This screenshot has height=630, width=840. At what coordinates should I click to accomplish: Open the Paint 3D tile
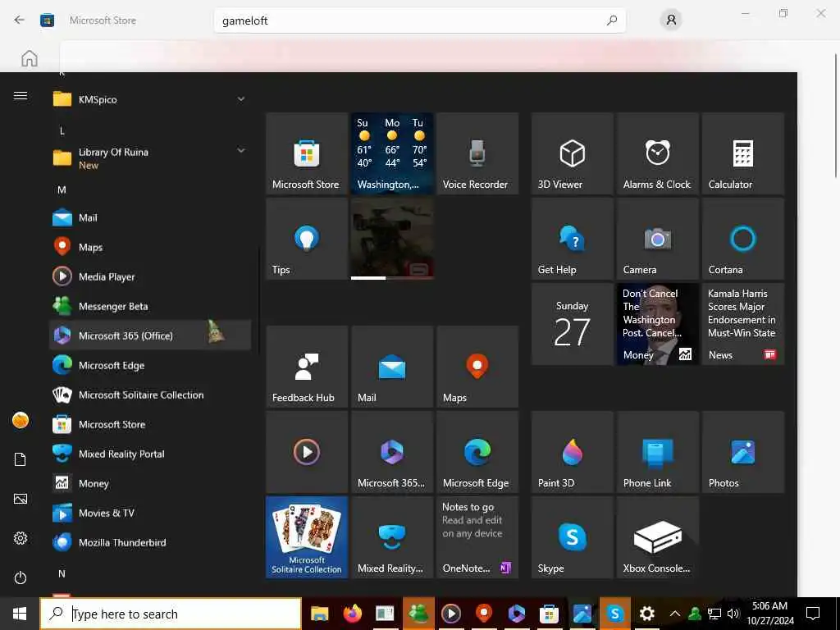coord(572,452)
